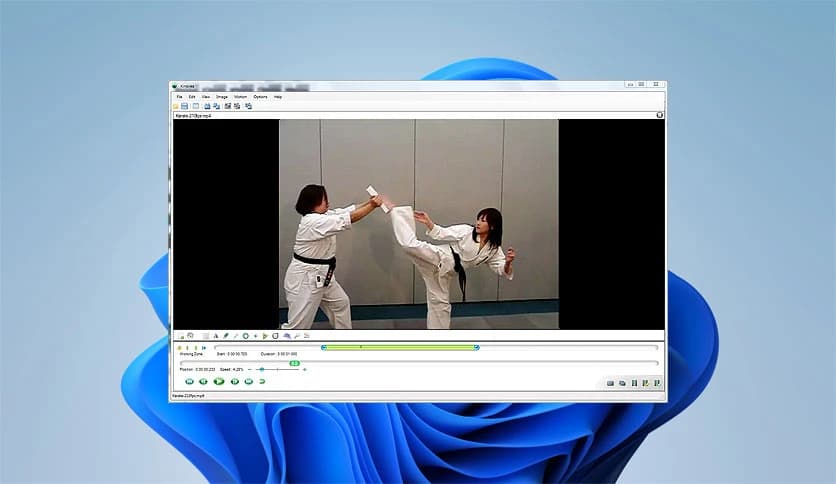Select the angle measurement tool
The height and width of the screenshot is (484, 836).
tap(265, 336)
